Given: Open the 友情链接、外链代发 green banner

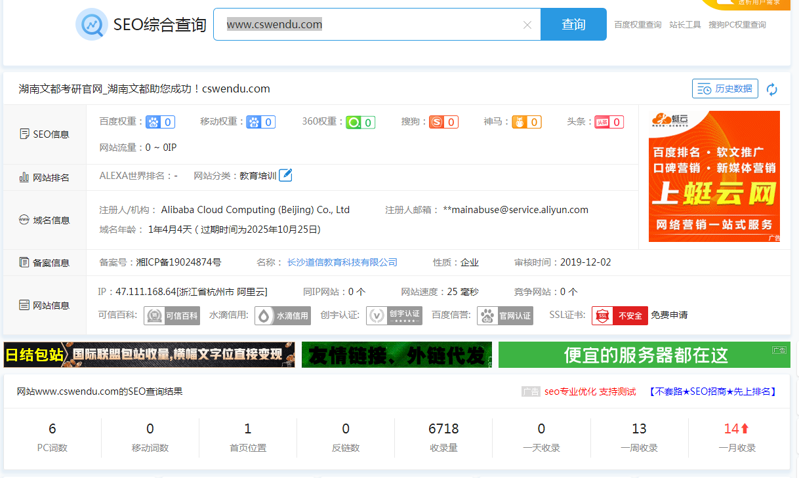Looking at the screenshot, I should click(396, 355).
